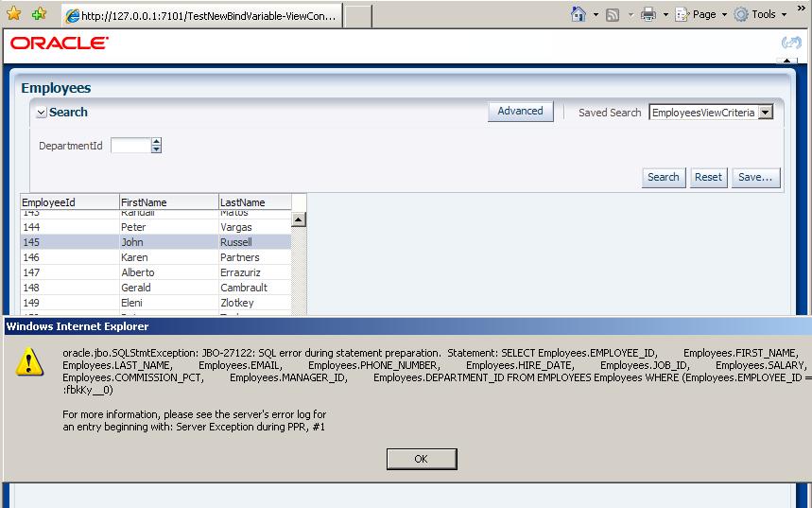Screen dimensions: 812x508
Task: Click the Favorites star icon
Action: (x=14, y=13)
